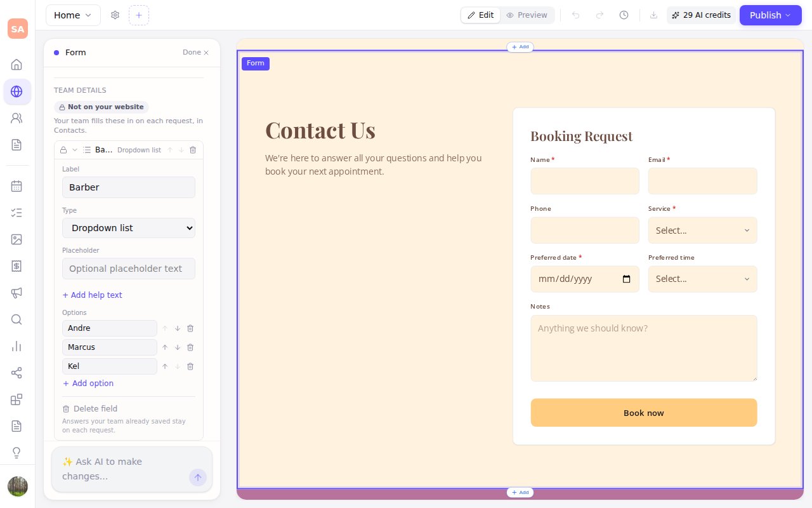Open the Home dashboard sidebar icon
Viewport: 812px width, 508px height.
tap(16, 65)
